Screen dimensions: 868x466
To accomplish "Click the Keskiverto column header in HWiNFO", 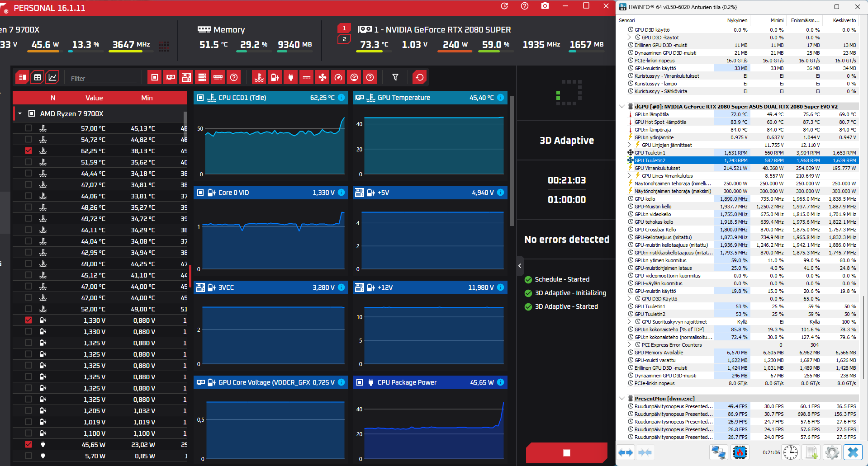I will pyautogui.click(x=844, y=20).
